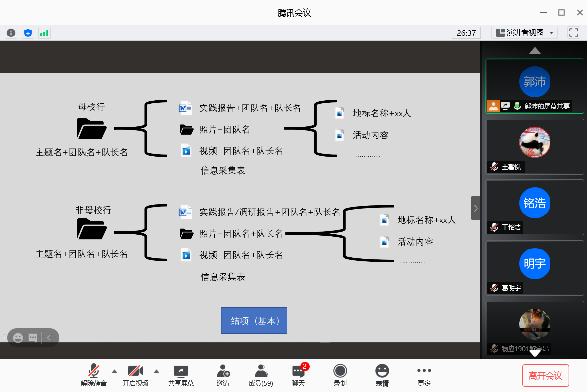Click the 离开会议 leave meeting button
The image size is (587, 392).
[x=546, y=375]
